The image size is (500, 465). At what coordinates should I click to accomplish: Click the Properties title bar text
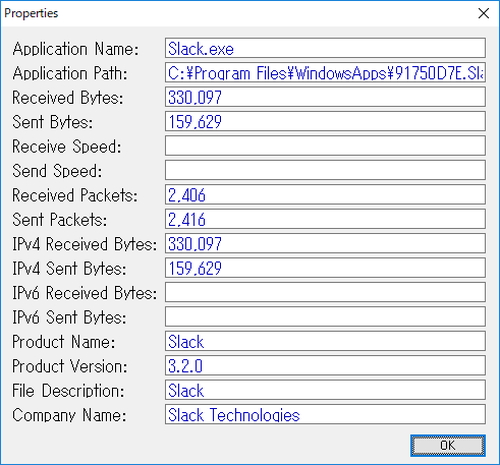tap(31, 13)
